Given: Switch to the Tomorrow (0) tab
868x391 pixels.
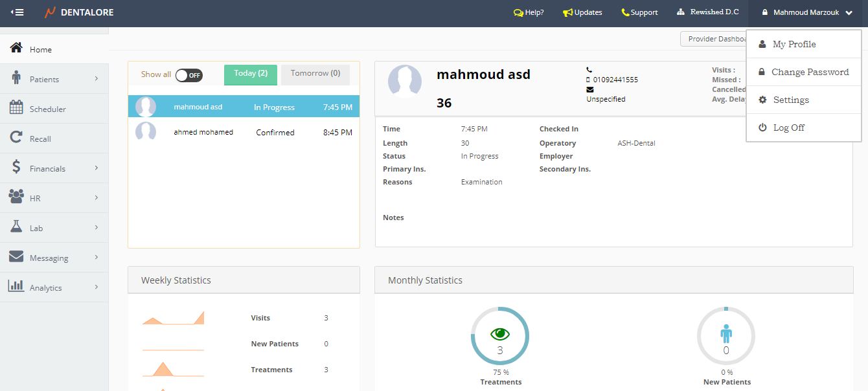Looking at the screenshot, I should (x=315, y=74).
